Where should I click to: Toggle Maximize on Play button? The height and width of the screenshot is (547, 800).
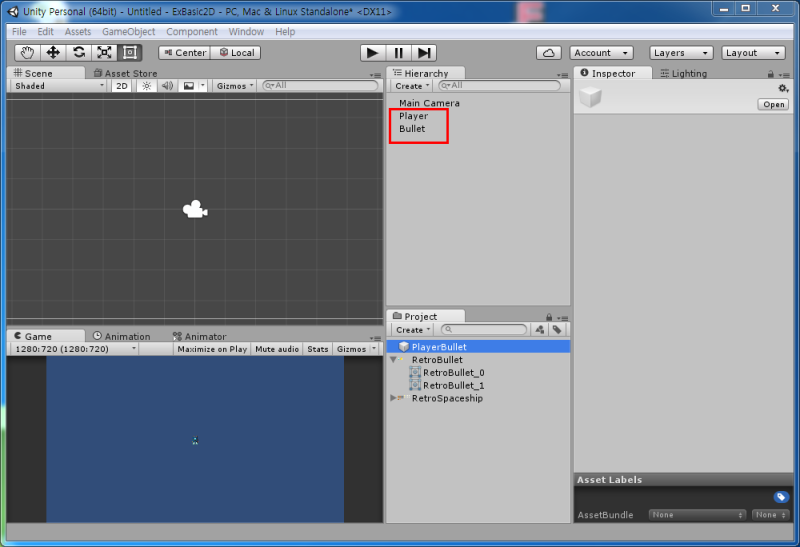212,349
